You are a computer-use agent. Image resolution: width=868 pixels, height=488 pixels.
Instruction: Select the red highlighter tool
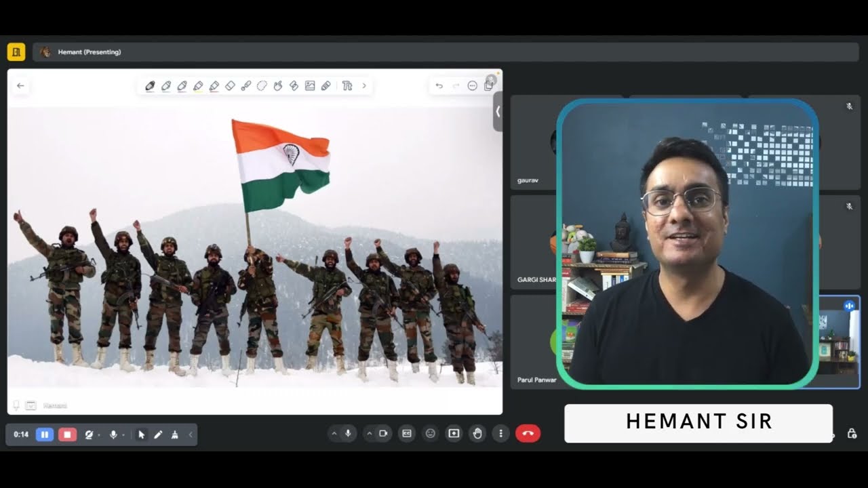(x=214, y=86)
